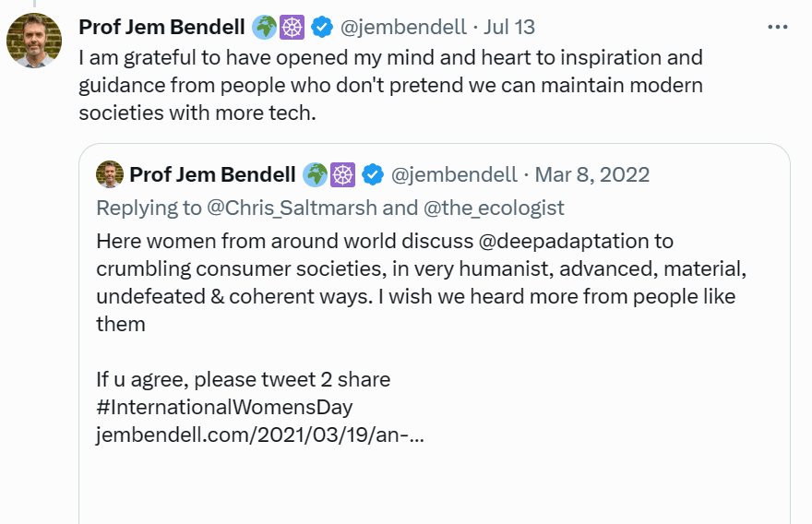Click the blue verified badge on main tweet
812x524 pixels.
tap(322, 28)
